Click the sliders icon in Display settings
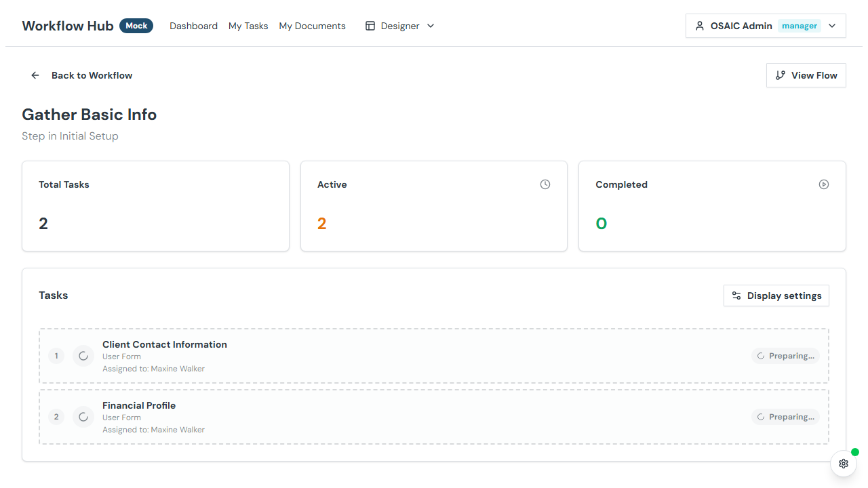Screen dimensions: 868x488 (x=736, y=296)
